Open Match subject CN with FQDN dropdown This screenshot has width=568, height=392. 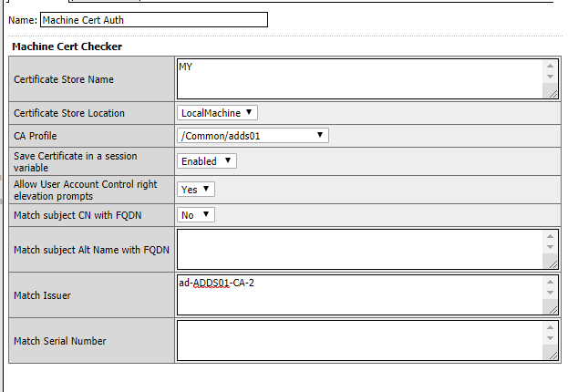(x=196, y=215)
